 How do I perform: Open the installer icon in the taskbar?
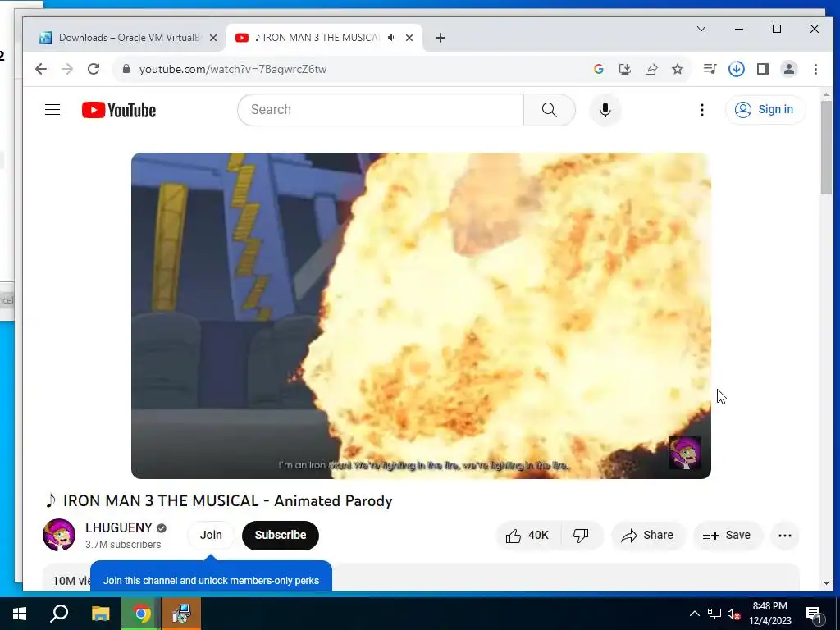[x=181, y=614]
